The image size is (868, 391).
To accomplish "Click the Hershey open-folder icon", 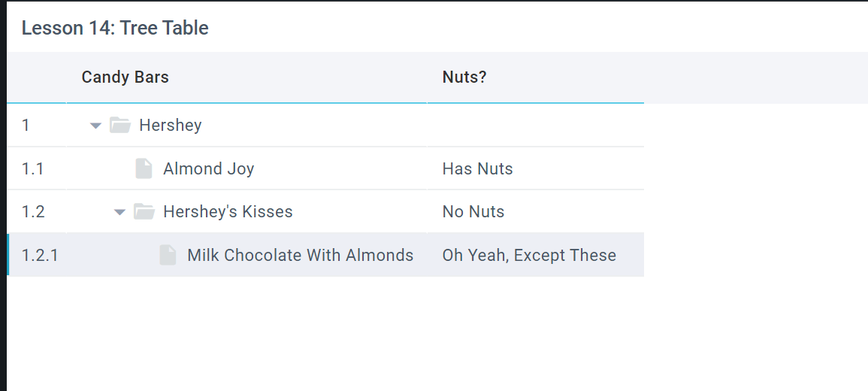I will tap(120, 125).
